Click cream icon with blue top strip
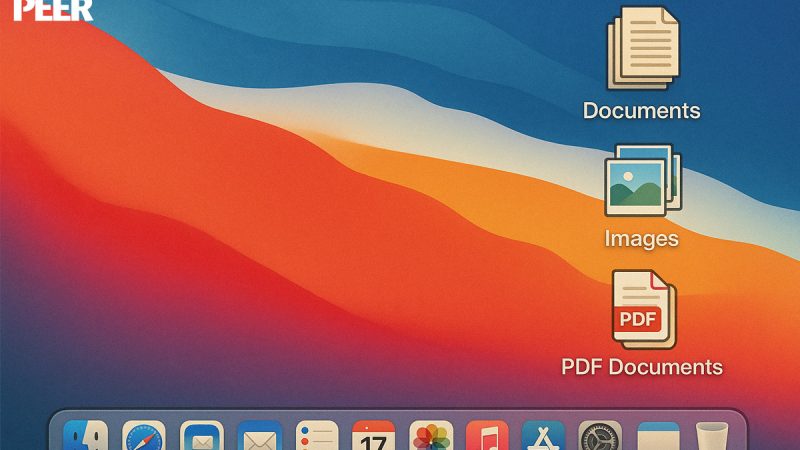 pyautogui.click(x=658, y=436)
